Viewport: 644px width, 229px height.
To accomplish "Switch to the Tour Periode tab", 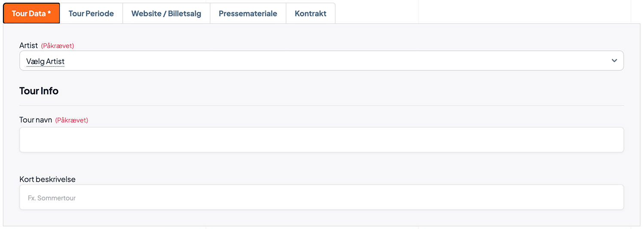I will [91, 13].
